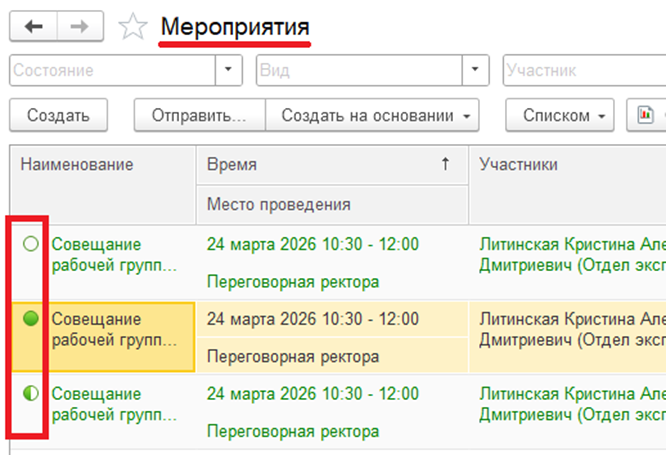Click the Участники column header

[519, 165]
